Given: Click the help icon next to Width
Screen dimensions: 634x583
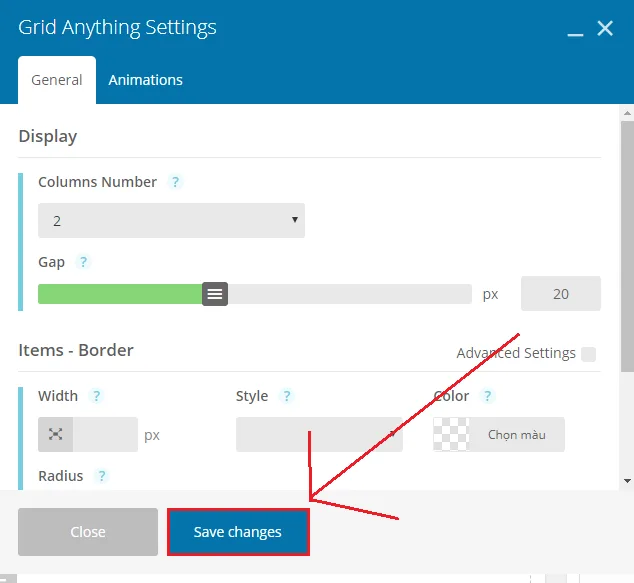Looking at the screenshot, I should [96, 396].
